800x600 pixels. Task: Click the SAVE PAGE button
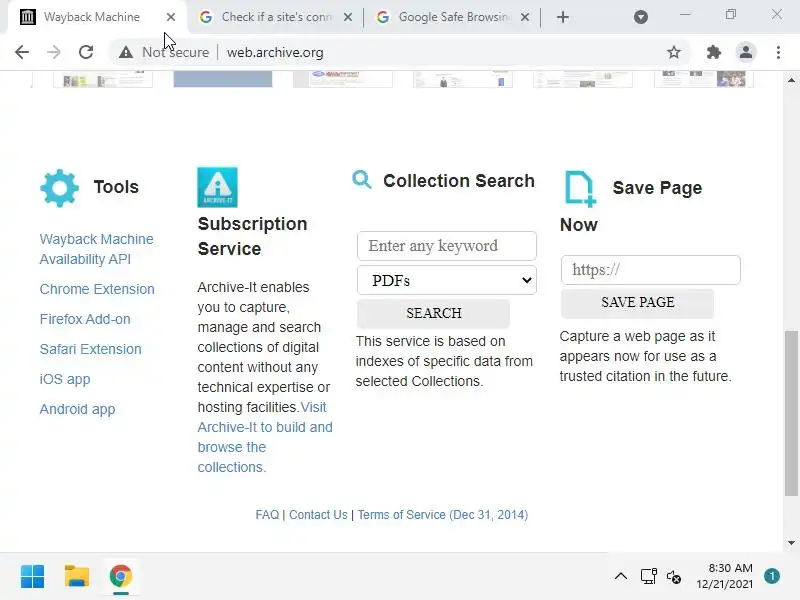pyautogui.click(x=637, y=303)
